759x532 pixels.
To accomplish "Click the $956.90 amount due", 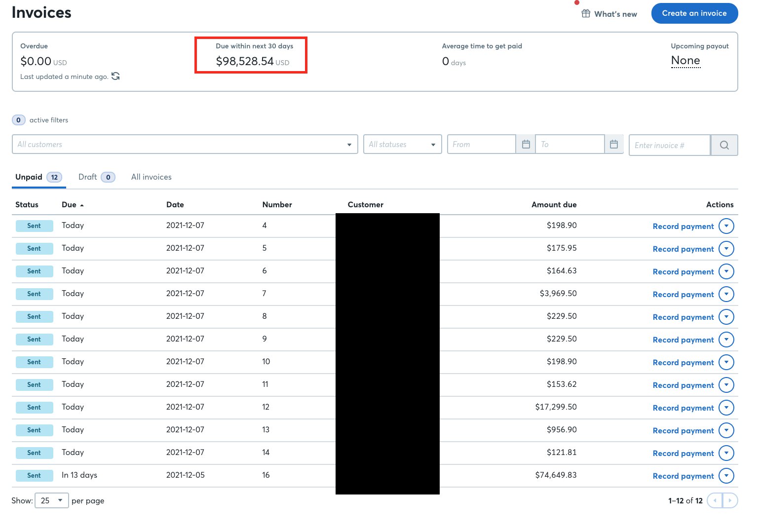I will [562, 430].
